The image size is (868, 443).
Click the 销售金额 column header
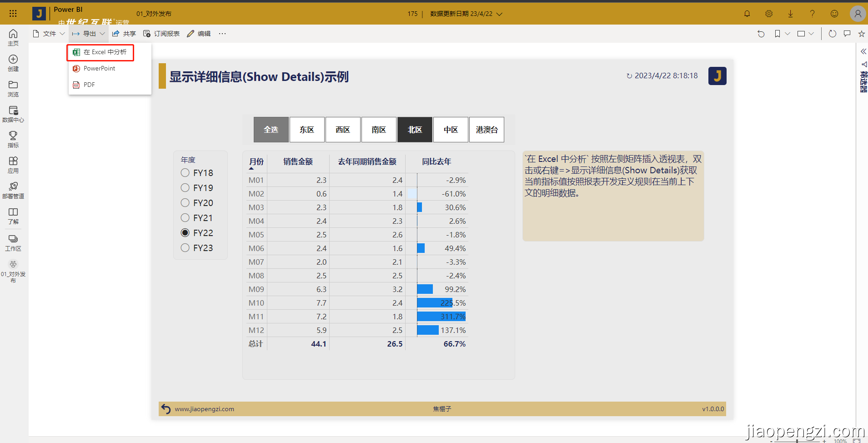298,161
